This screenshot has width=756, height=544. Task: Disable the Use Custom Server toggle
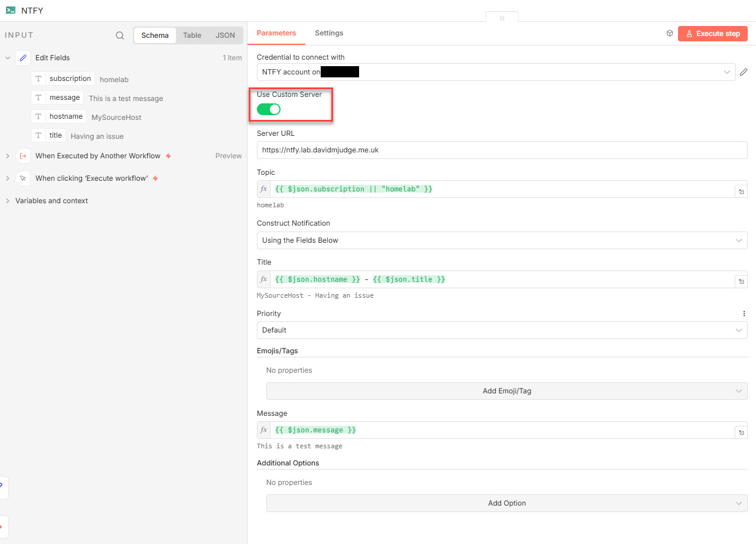click(x=268, y=109)
